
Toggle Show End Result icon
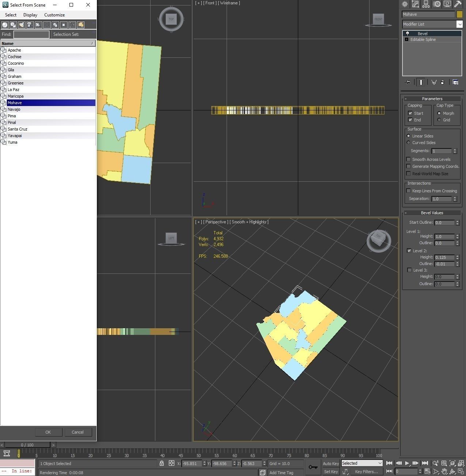(421, 82)
